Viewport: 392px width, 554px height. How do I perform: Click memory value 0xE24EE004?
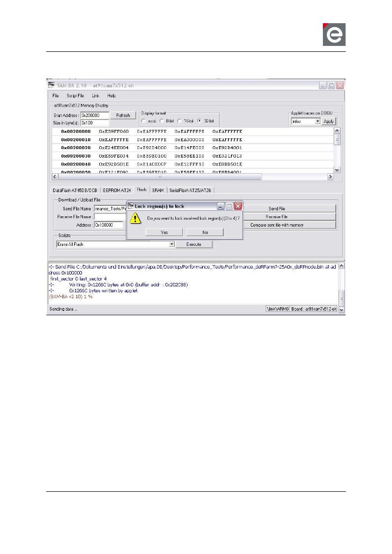[x=114, y=148]
